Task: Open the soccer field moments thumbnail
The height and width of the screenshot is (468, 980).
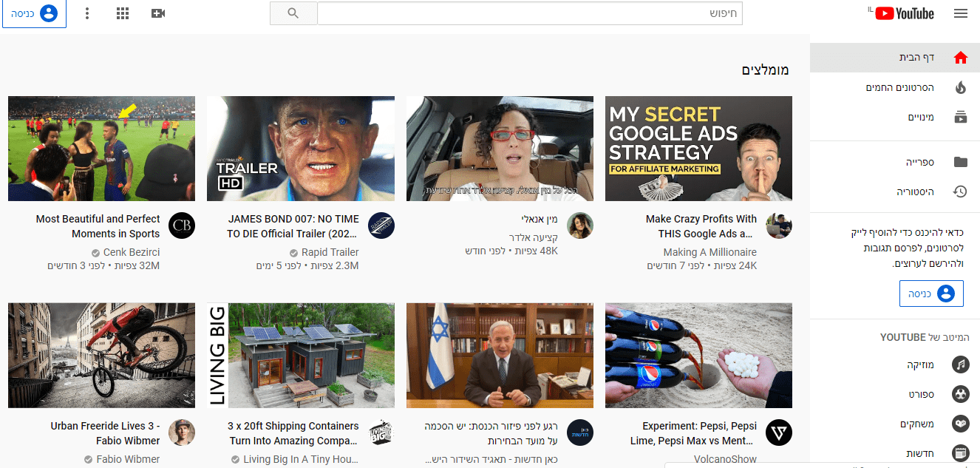Action: point(102,149)
